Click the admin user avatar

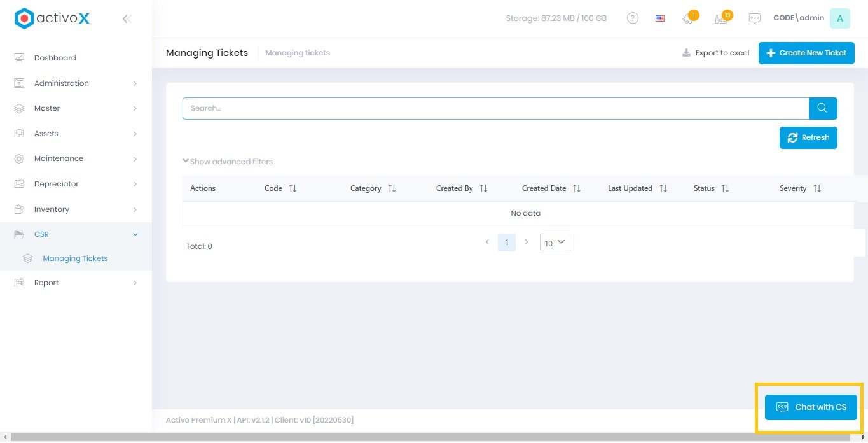839,18
